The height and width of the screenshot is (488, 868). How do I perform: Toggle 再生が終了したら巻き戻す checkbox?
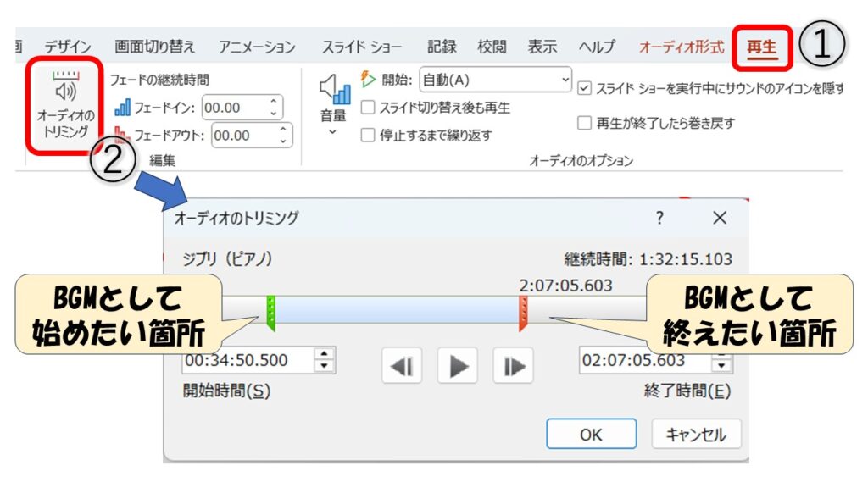(x=584, y=123)
